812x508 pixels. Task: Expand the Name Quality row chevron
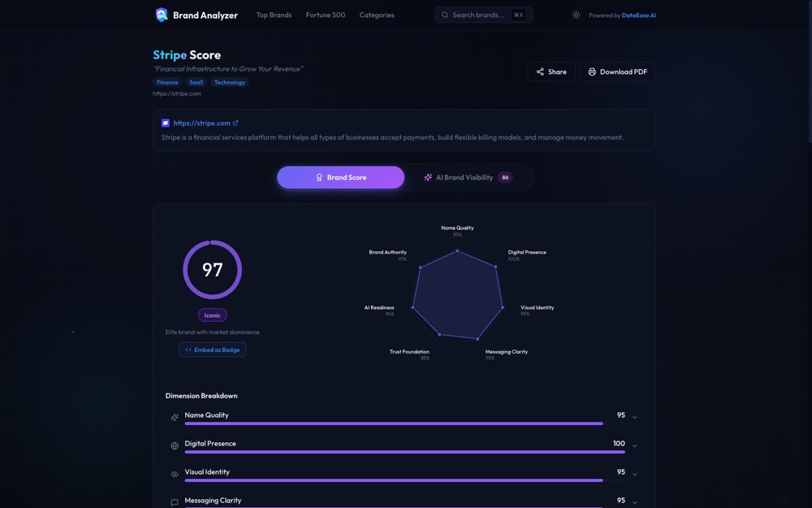point(634,417)
